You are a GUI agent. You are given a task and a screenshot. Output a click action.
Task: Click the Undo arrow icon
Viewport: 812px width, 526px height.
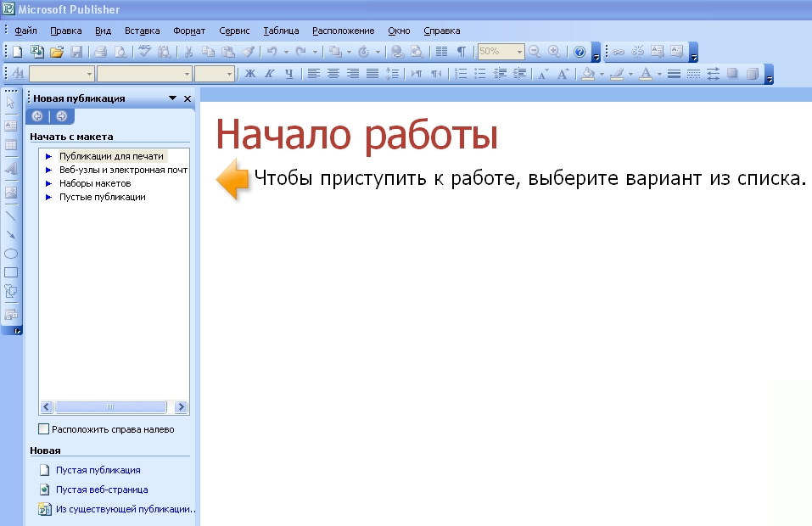click(272, 51)
